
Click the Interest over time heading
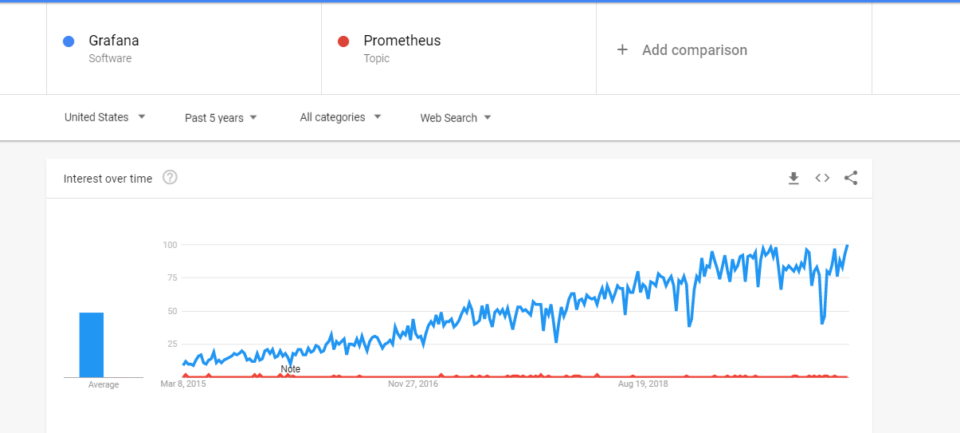point(108,179)
